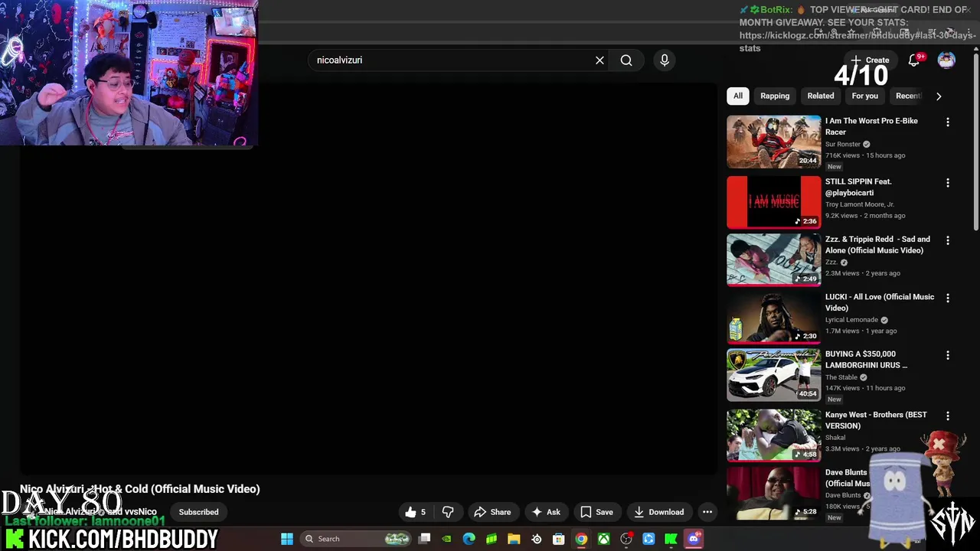This screenshot has width=980, height=551.
Task: Open options for Sad and Alone video
Action: pyautogui.click(x=948, y=240)
